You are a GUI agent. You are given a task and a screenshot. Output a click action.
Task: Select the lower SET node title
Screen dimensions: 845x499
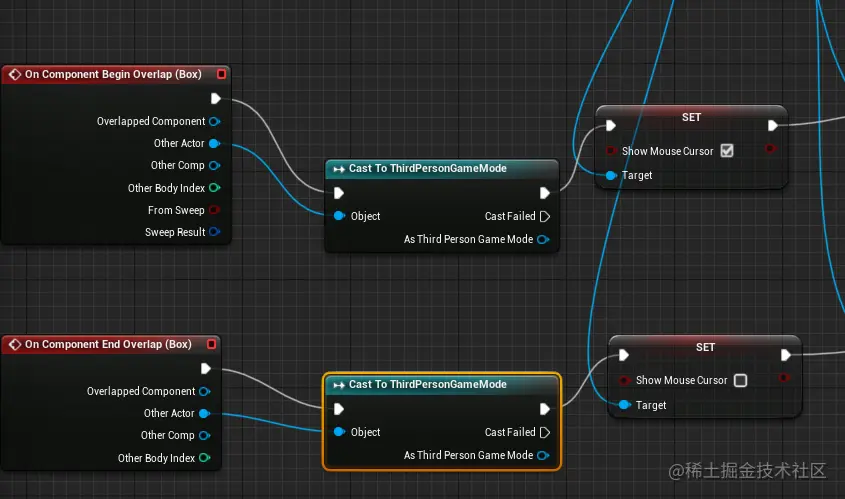click(x=705, y=348)
